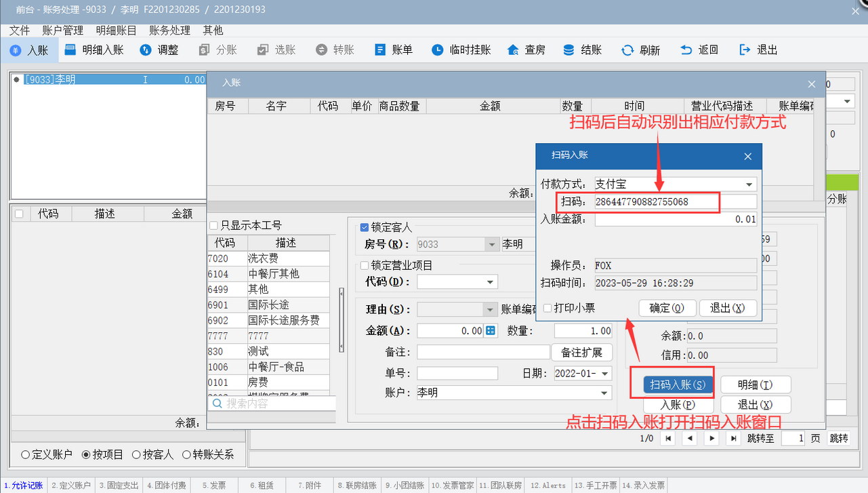
Task: Open 明细入账 from the toolbar
Action: point(94,50)
